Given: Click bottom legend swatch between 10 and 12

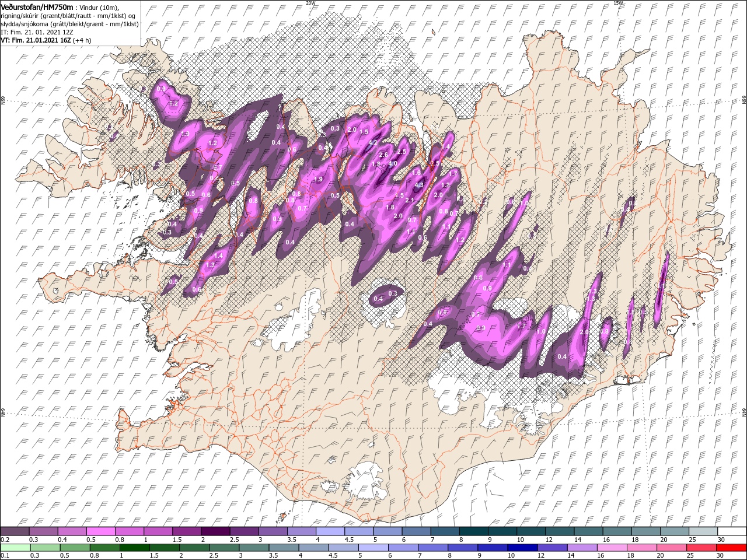Looking at the screenshot, I should [523, 547].
